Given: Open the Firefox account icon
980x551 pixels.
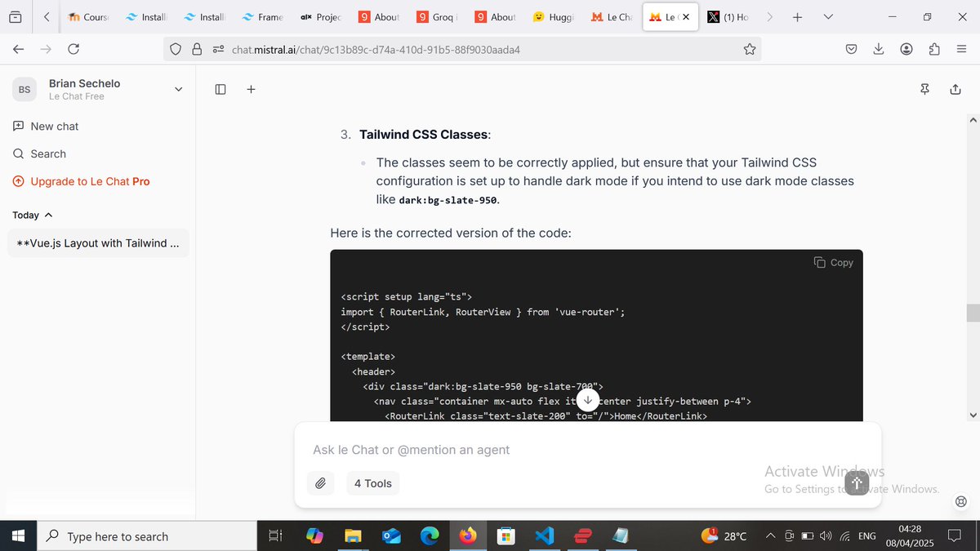Looking at the screenshot, I should click(906, 49).
